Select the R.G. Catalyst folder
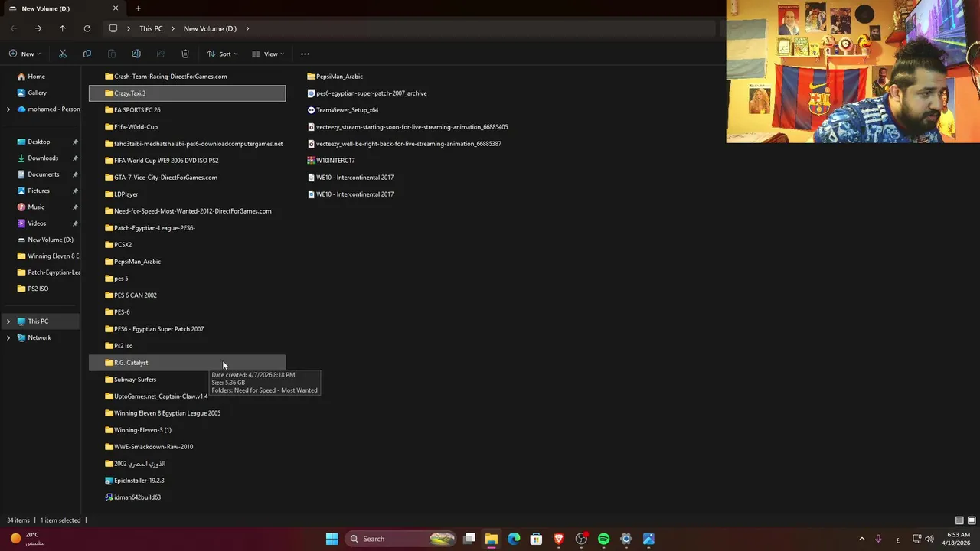 point(187,363)
